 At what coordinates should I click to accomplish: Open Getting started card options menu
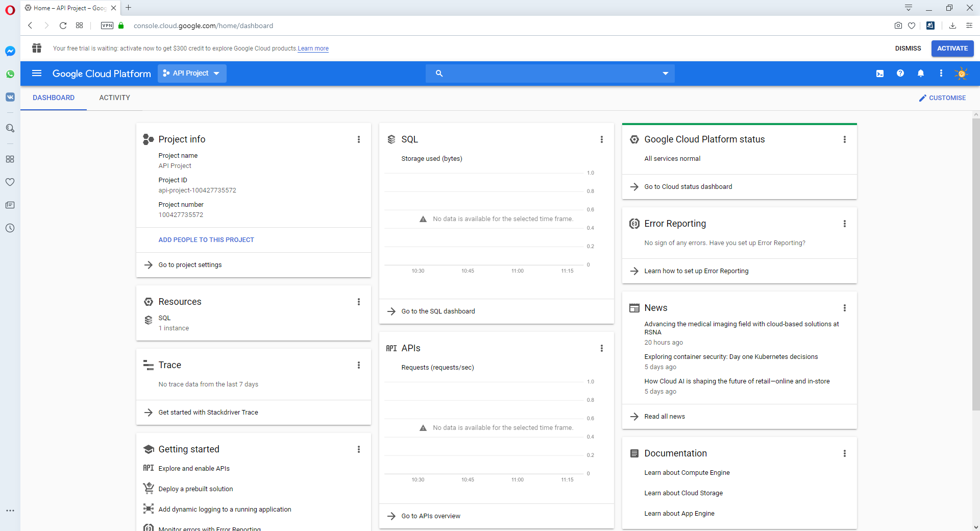click(x=359, y=449)
